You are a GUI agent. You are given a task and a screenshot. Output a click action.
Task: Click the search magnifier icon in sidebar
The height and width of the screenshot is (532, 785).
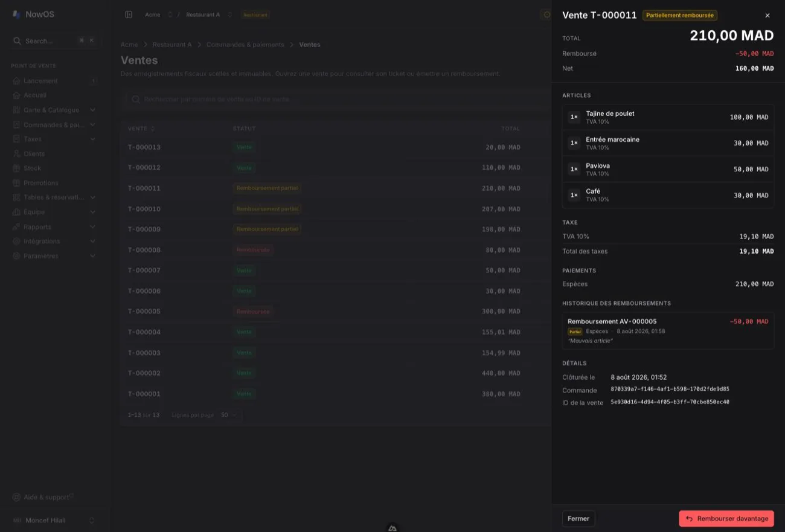click(18, 41)
